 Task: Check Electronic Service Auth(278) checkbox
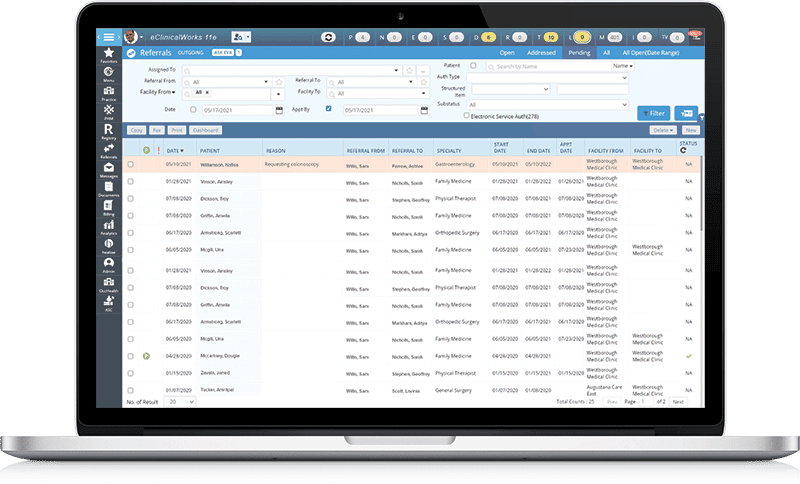pyautogui.click(x=466, y=116)
